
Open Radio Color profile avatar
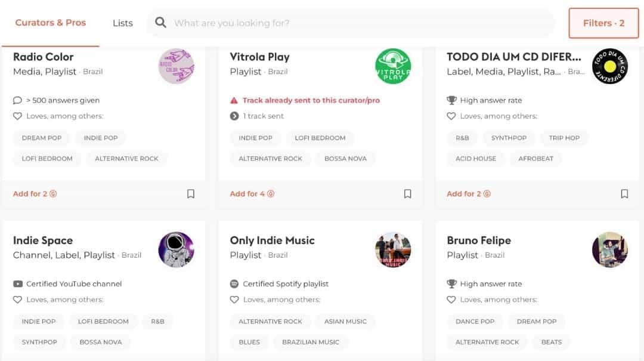point(176,66)
